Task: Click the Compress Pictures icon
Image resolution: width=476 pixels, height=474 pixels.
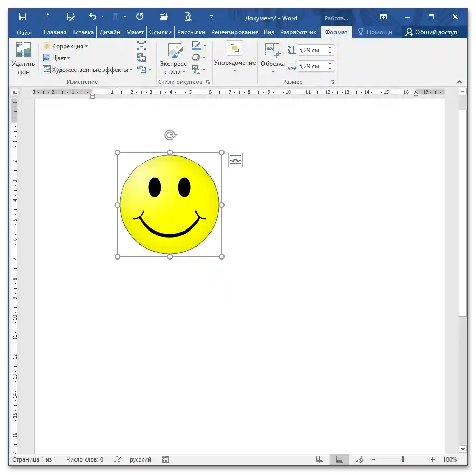Action: click(142, 46)
